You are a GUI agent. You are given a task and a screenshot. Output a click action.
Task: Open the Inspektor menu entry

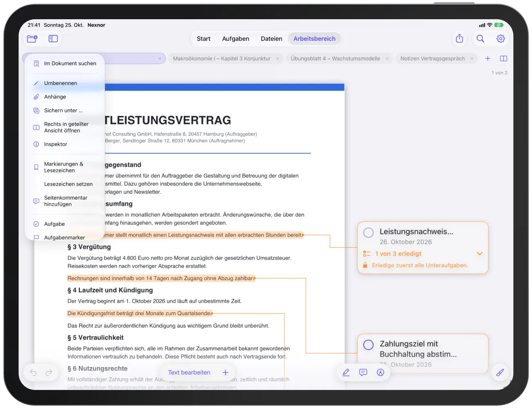coord(65,144)
